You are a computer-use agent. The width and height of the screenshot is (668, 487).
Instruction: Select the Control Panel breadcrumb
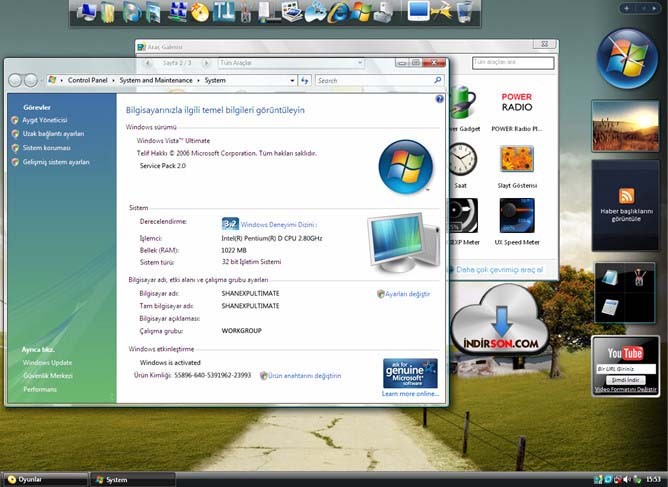87,80
